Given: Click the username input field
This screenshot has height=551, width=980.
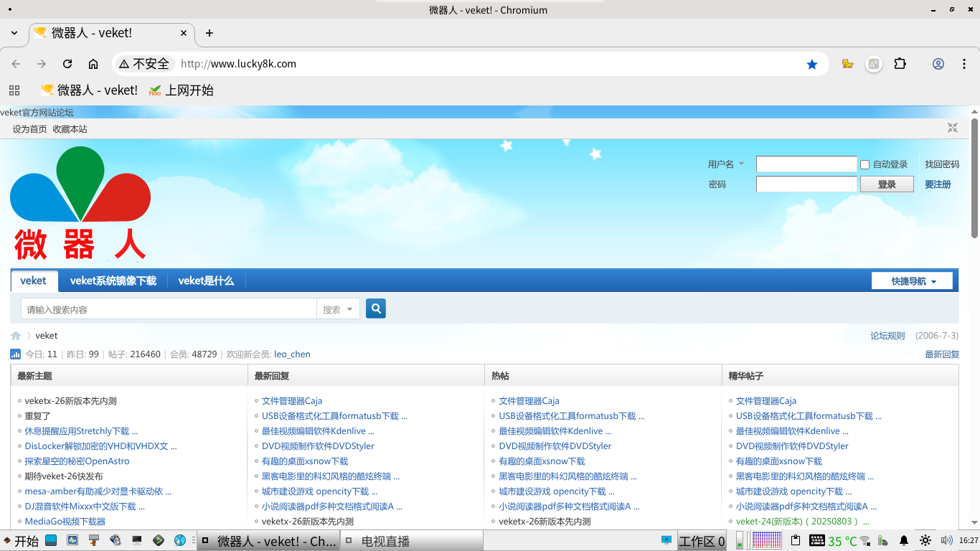Looking at the screenshot, I should [806, 164].
